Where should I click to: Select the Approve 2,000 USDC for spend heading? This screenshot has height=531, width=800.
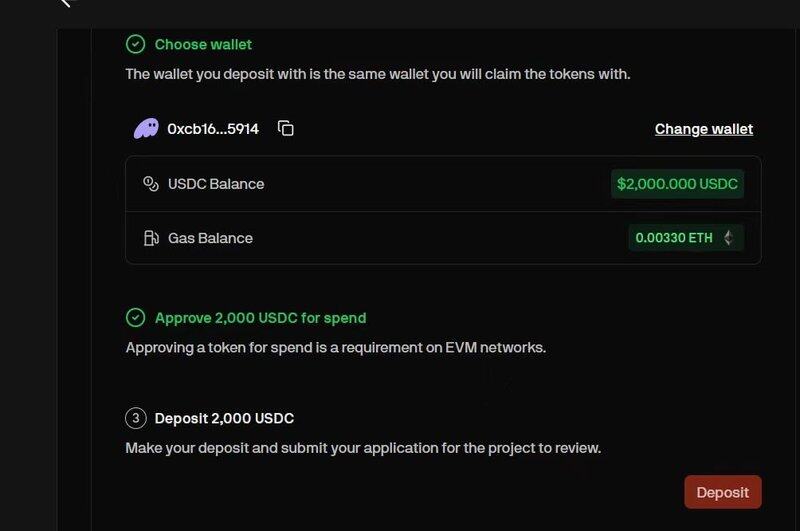260,318
